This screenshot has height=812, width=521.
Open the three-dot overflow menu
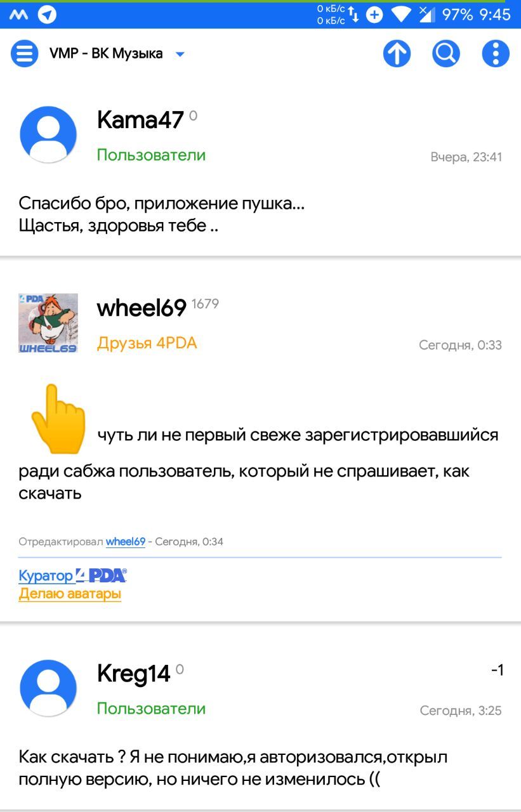(x=496, y=54)
